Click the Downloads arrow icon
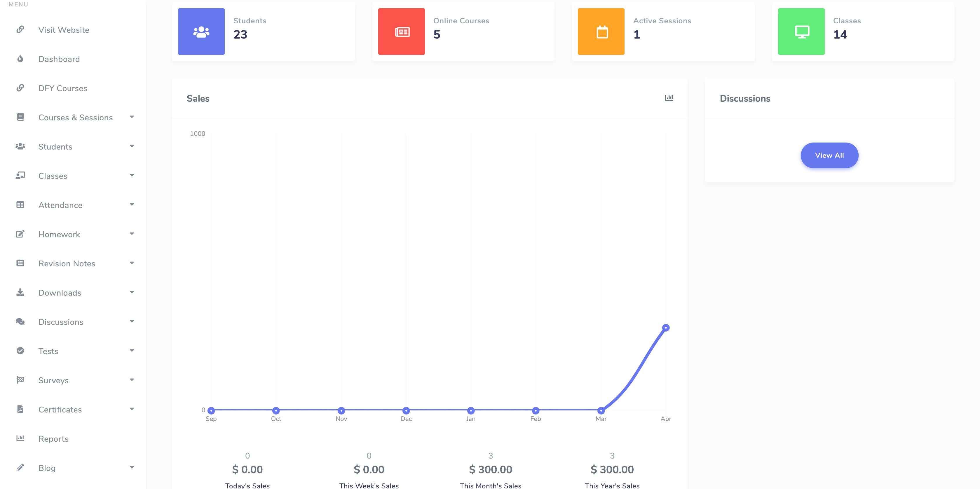Viewport: 980px width, 489px height. coord(20,292)
